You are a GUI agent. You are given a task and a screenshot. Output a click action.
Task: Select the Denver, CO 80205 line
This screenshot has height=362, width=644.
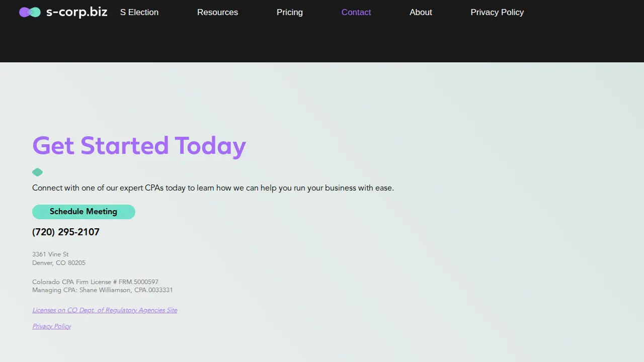pyautogui.click(x=59, y=263)
